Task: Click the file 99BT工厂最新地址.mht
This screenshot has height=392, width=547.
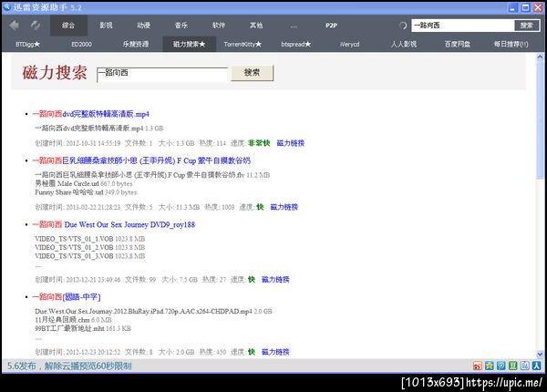Action: (69, 328)
